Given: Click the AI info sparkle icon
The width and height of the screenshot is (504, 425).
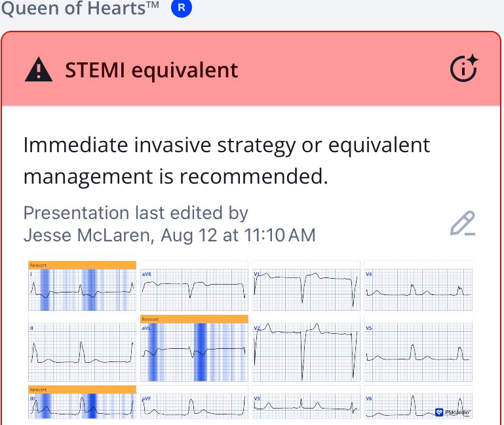Looking at the screenshot, I should [464, 68].
